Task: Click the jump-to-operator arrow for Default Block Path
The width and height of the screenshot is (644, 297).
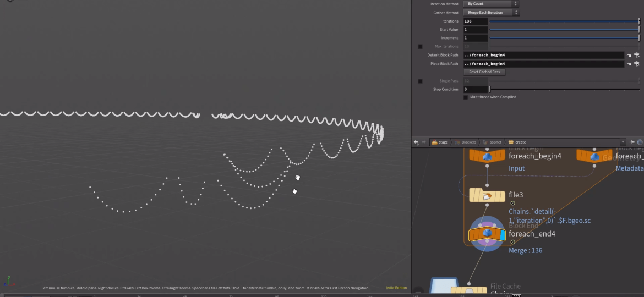Action: 629,55
